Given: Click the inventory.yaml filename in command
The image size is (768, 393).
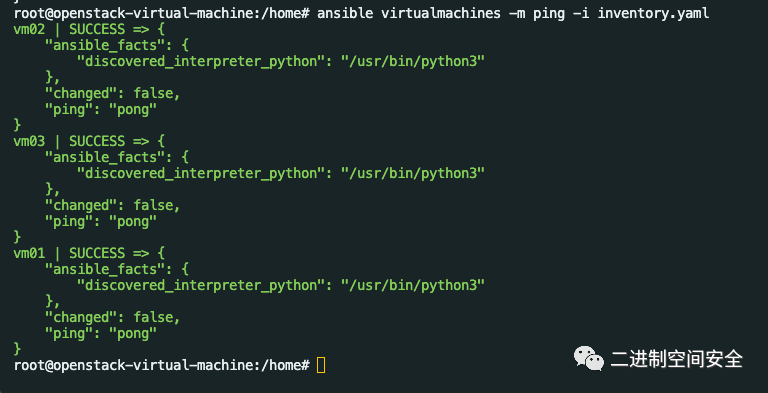Looking at the screenshot, I should (653, 13).
